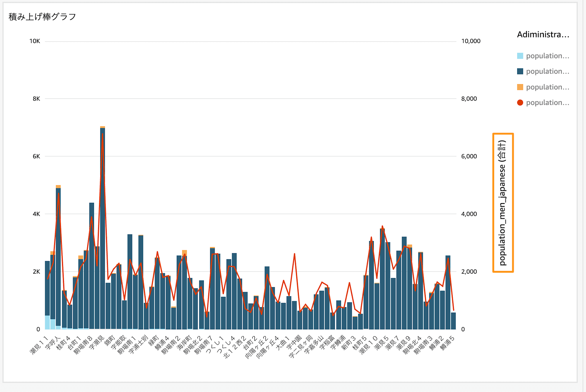The image size is (586, 392).
Task: Click the 4K left axis tick
Action: pyautogui.click(x=36, y=214)
